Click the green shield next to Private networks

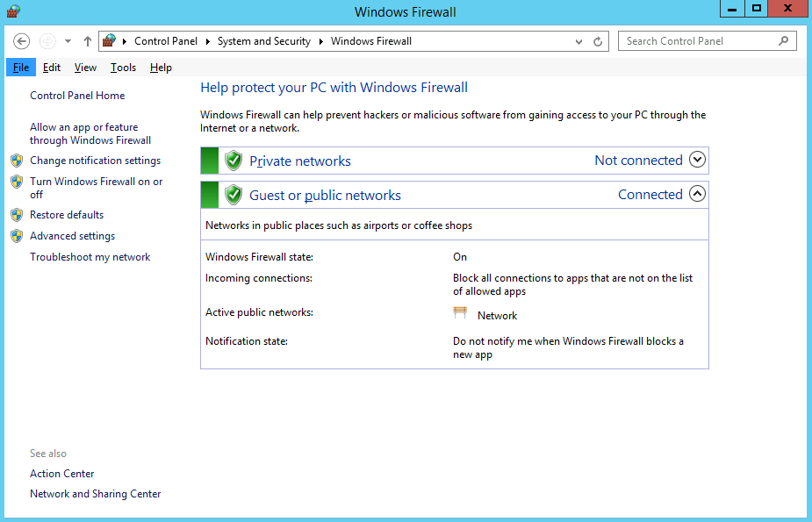click(234, 161)
